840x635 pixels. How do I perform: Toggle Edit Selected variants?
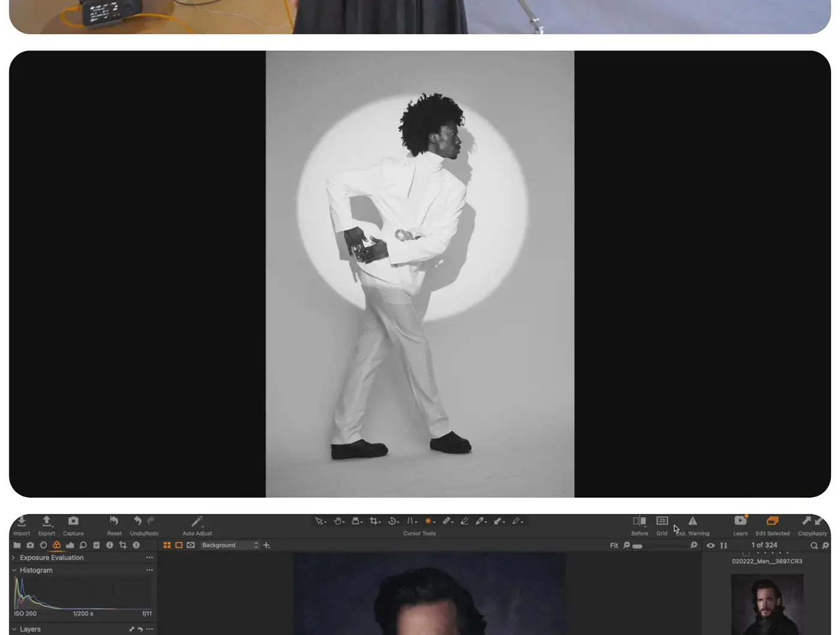773,520
